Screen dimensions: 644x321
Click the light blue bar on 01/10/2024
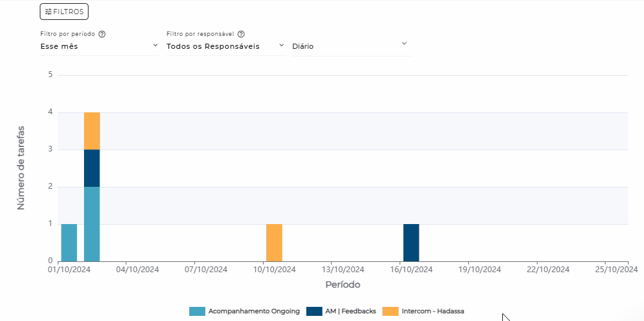[69, 243]
